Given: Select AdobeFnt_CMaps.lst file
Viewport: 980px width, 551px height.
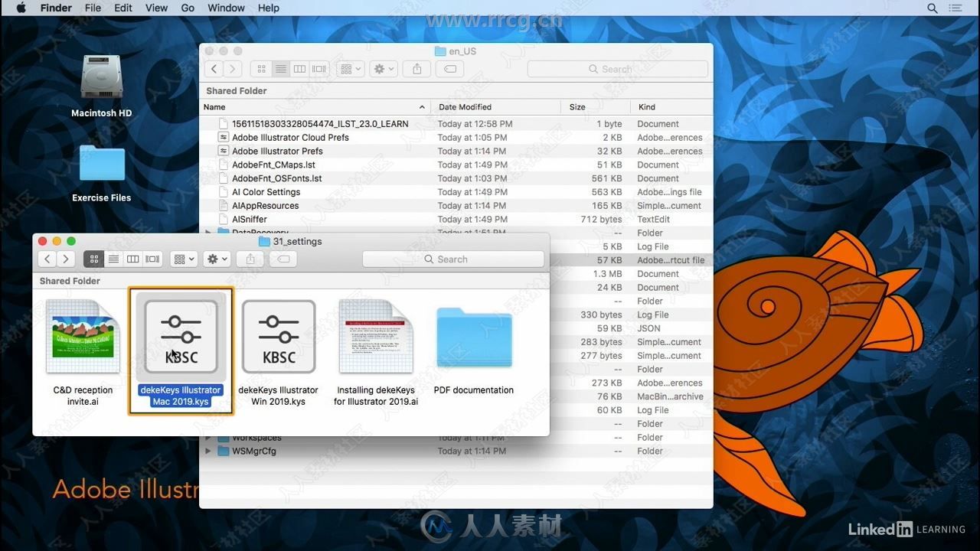Looking at the screenshot, I should pyautogui.click(x=456, y=165).
